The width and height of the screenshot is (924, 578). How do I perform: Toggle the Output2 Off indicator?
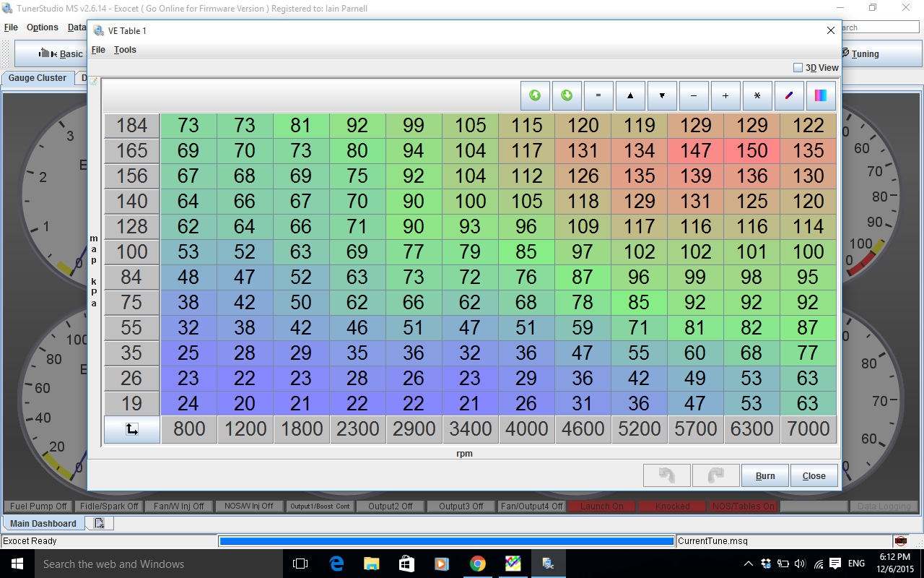click(391, 506)
